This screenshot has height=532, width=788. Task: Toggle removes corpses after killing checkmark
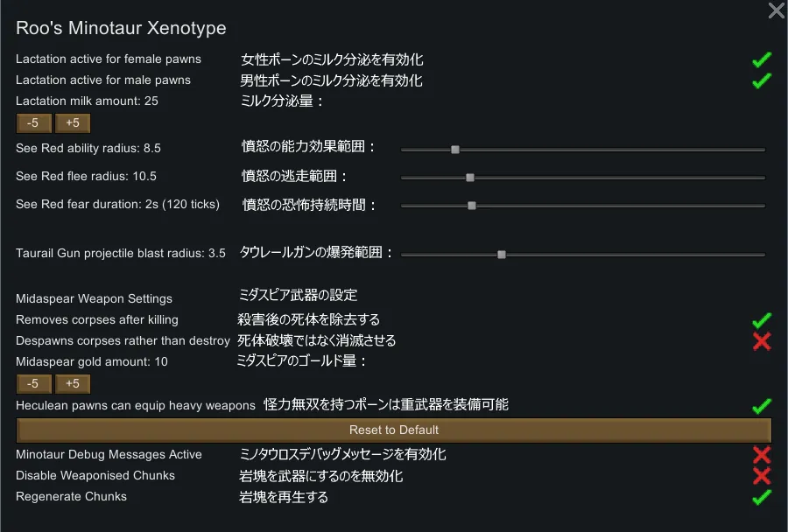coord(761,320)
